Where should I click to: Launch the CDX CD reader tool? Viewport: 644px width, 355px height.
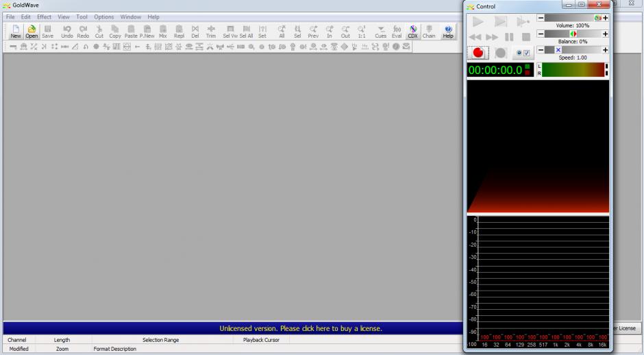tap(412, 32)
